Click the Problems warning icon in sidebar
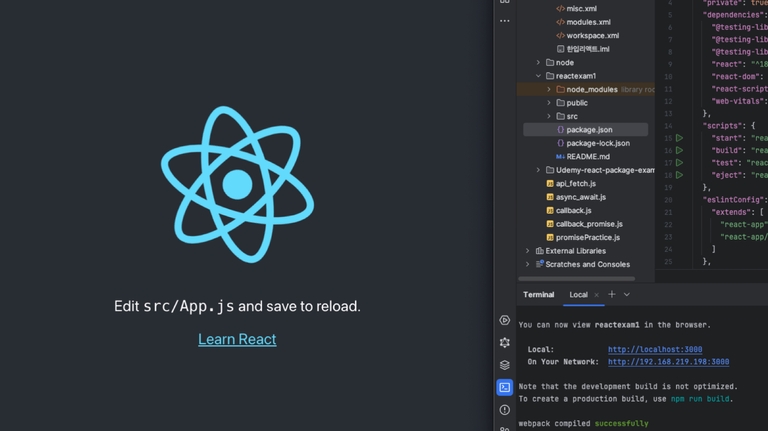This screenshot has width=768, height=431. click(504, 410)
